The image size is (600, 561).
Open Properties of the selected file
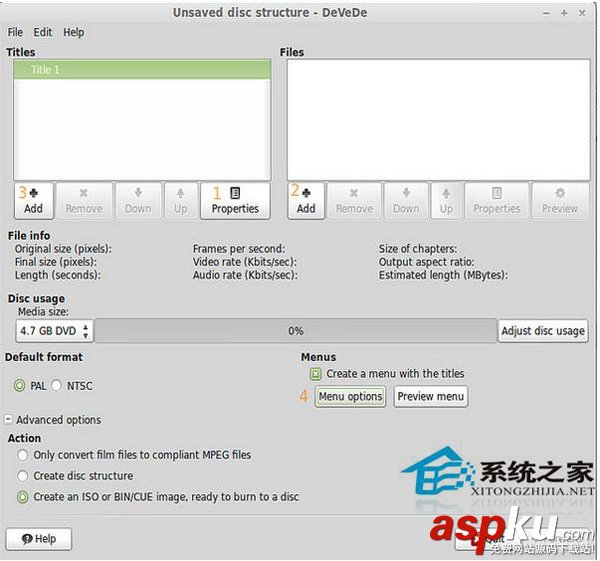pos(497,201)
